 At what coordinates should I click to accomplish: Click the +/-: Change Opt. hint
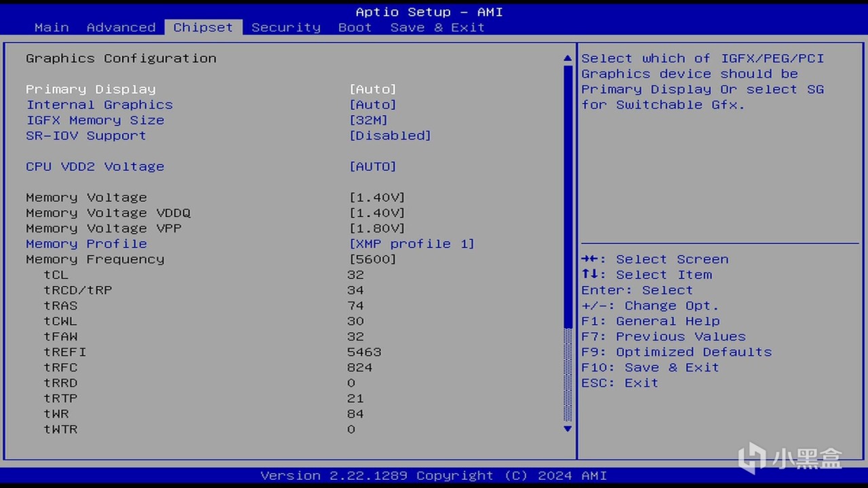pyautogui.click(x=650, y=306)
